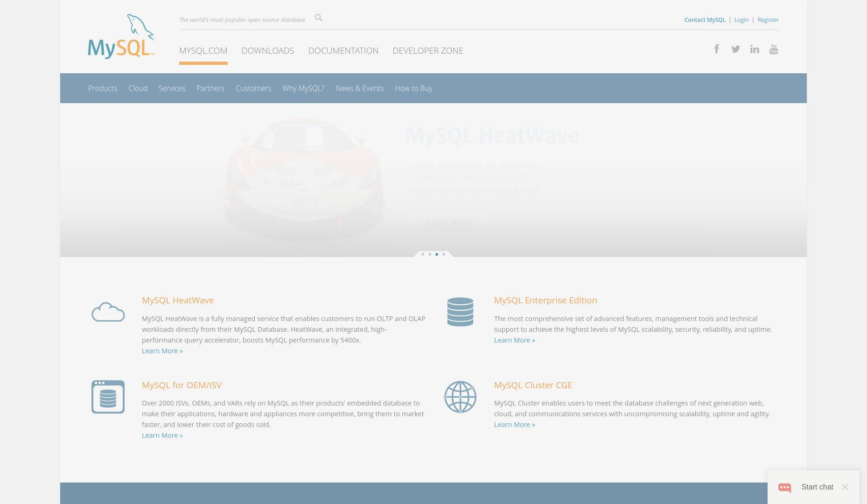Viewport: 867px width, 504px height.
Task: Open the MySQL HeatWave heading link
Action: pyautogui.click(x=178, y=300)
